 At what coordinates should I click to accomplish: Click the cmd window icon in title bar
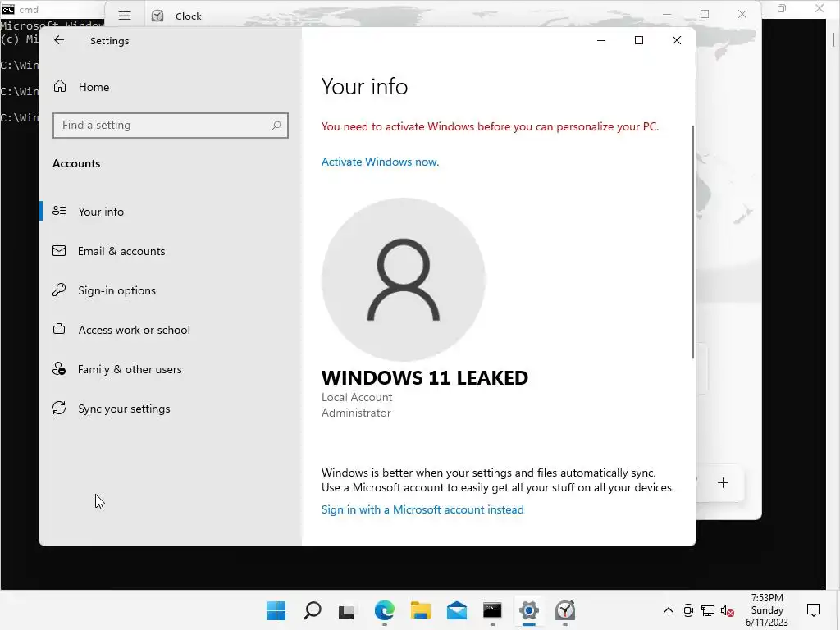(8, 9)
